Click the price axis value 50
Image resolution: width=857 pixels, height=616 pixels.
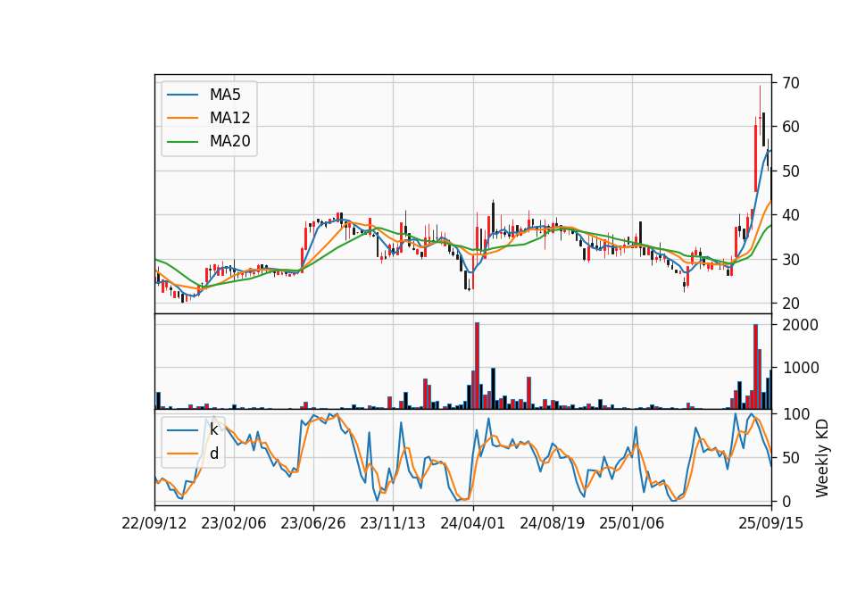[x=791, y=171]
